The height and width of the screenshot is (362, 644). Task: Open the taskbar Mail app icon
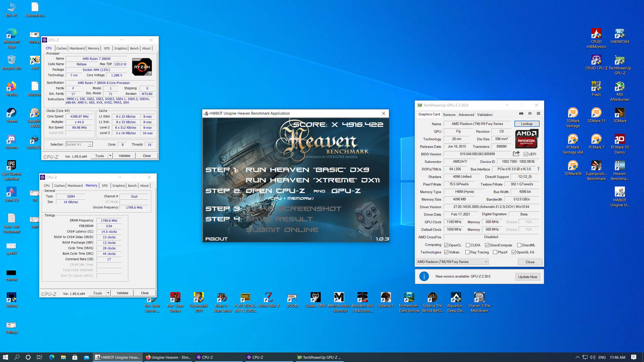[87, 357]
